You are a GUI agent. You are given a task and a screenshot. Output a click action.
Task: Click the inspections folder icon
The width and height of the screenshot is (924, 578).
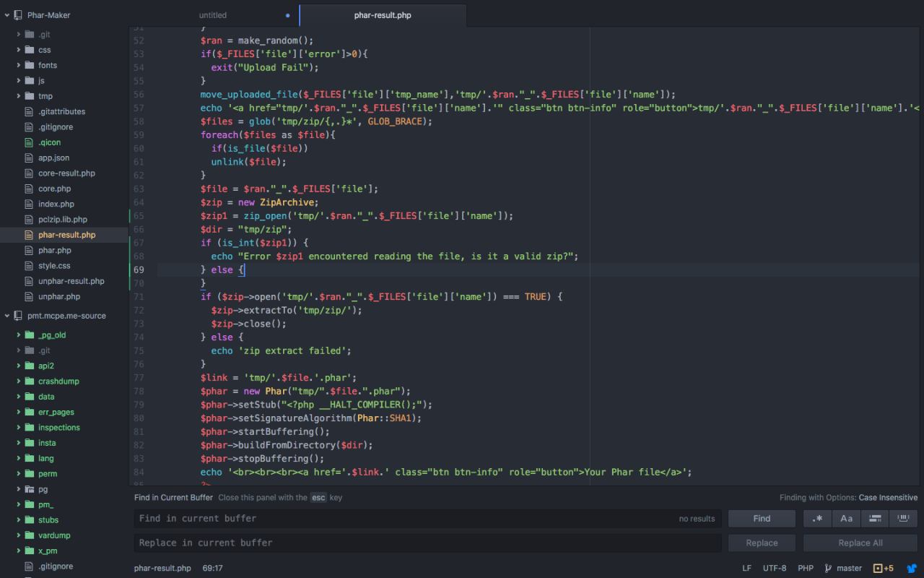click(x=30, y=427)
